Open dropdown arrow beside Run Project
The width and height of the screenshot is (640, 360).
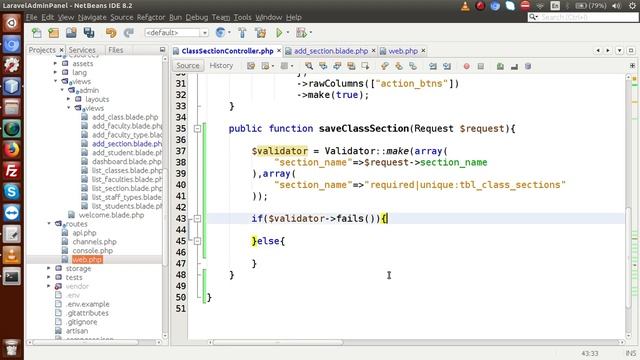(x=288, y=33)
